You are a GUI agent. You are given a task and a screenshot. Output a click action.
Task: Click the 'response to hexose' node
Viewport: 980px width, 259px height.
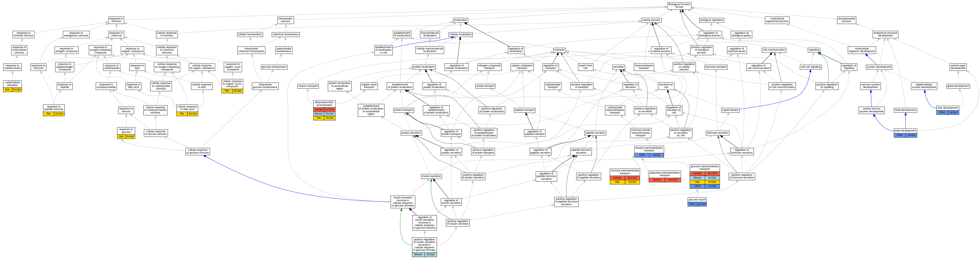126,110
